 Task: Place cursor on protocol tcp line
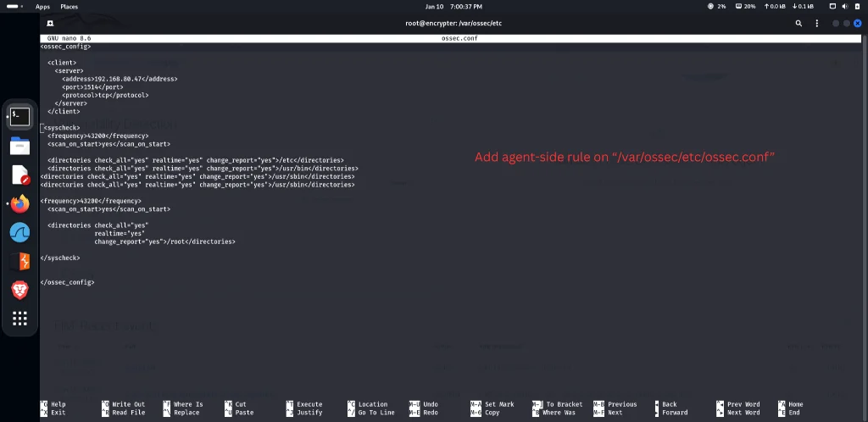pos(105,95)
